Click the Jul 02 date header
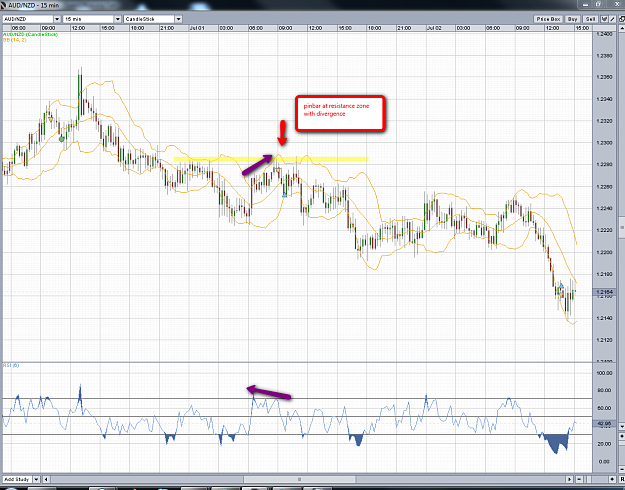 point(434,28)
